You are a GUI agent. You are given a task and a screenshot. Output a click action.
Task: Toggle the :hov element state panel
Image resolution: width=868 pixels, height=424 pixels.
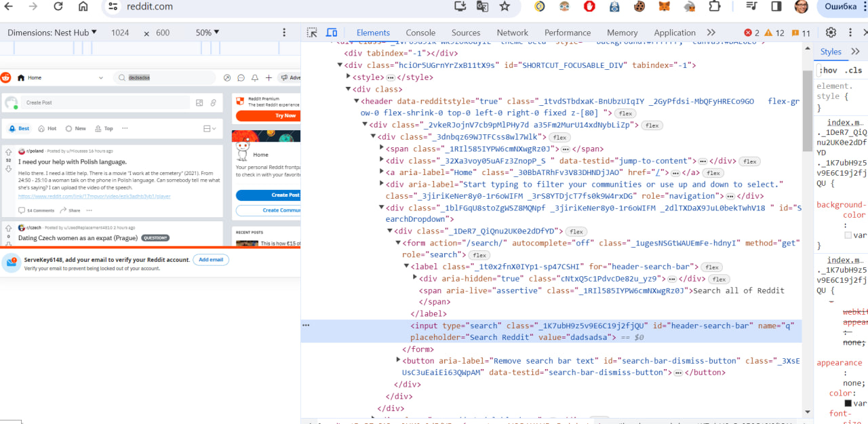828,70
